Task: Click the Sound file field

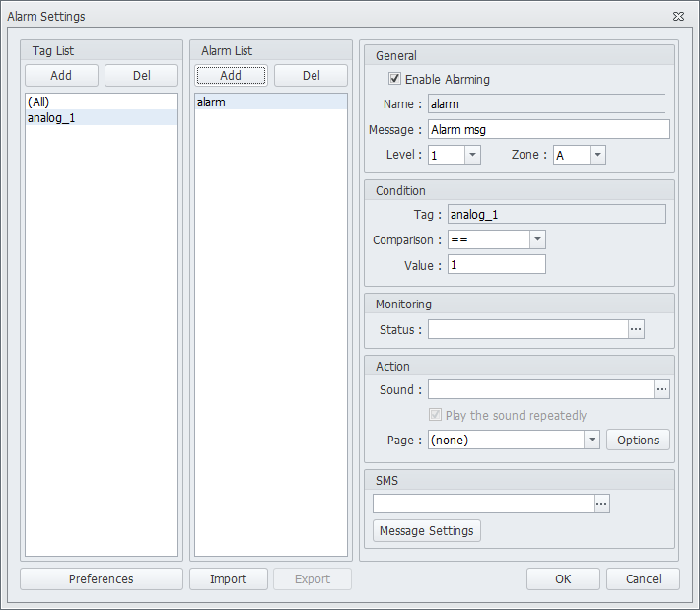Action: [541, 389]
